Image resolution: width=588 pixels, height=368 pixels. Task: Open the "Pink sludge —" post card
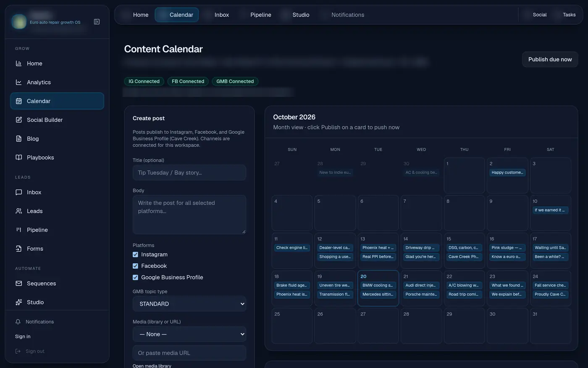tap(507, 248)
